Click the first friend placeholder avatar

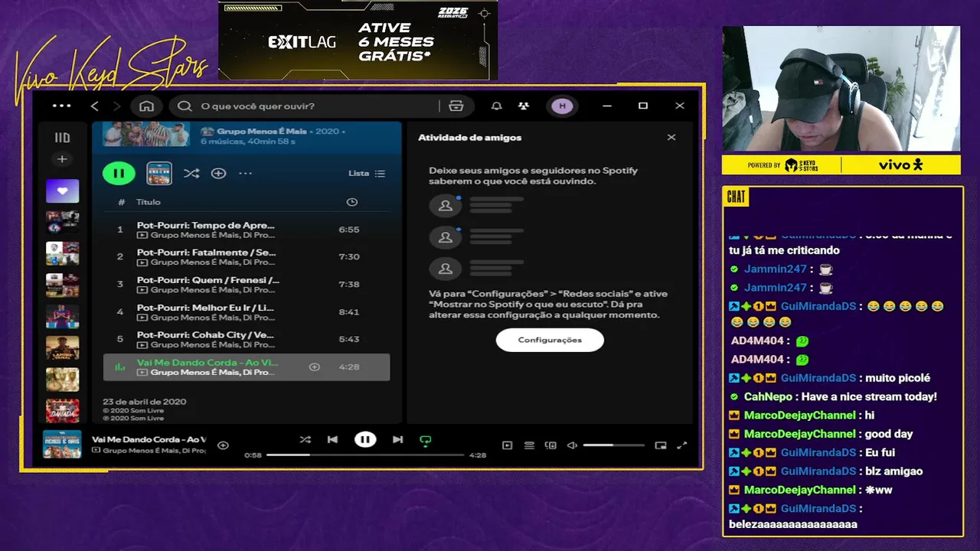tap(446, 206)
